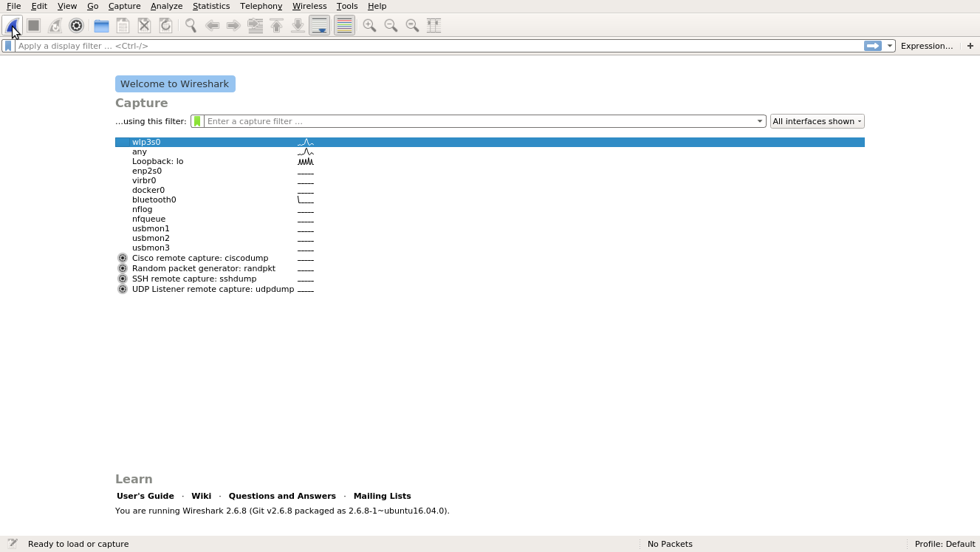Jump to the first packet icon
The image size is (980, 552).
coord(276,25)
